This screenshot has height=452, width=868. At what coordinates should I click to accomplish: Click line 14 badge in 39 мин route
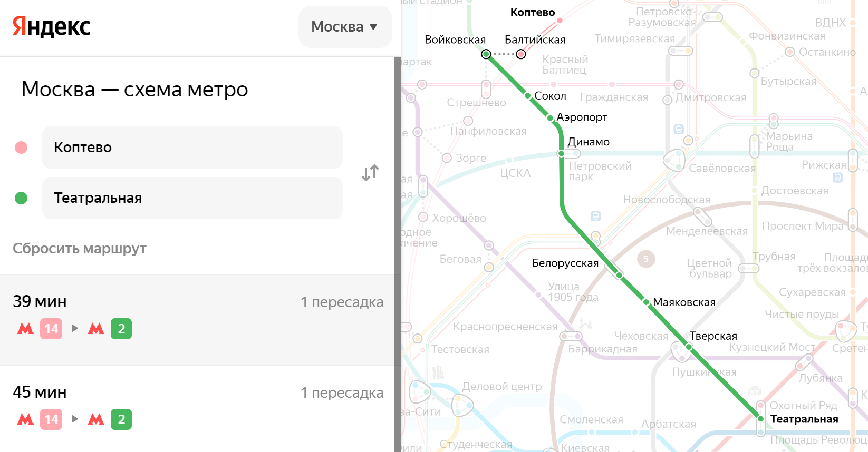pos(51,329)
